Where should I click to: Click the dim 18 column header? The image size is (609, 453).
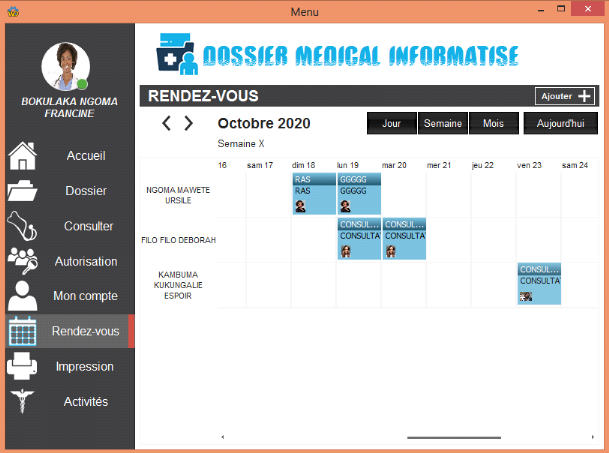coord(303,165)
